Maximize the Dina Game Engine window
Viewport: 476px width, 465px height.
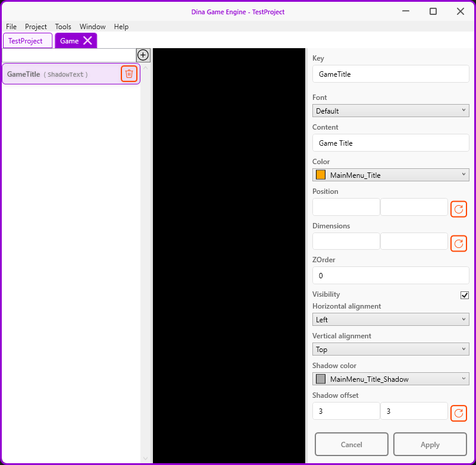[433, 11]
